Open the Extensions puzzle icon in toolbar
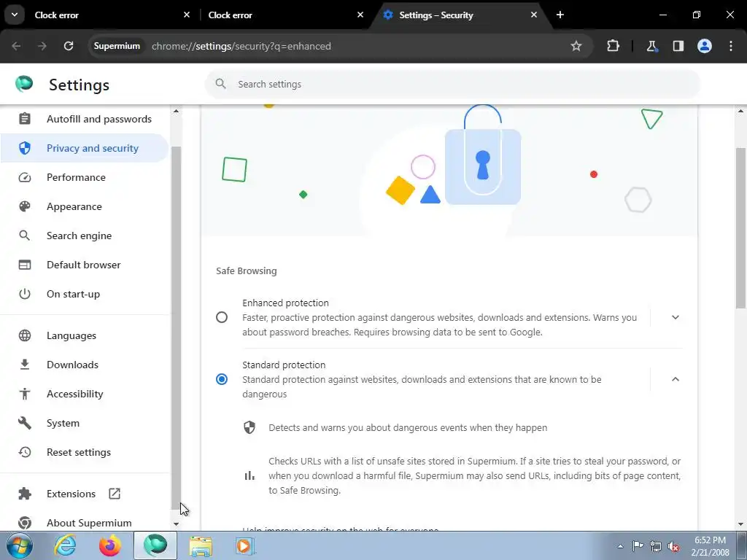This screenshot has width=747, height=560. click(x=613, y=46)
